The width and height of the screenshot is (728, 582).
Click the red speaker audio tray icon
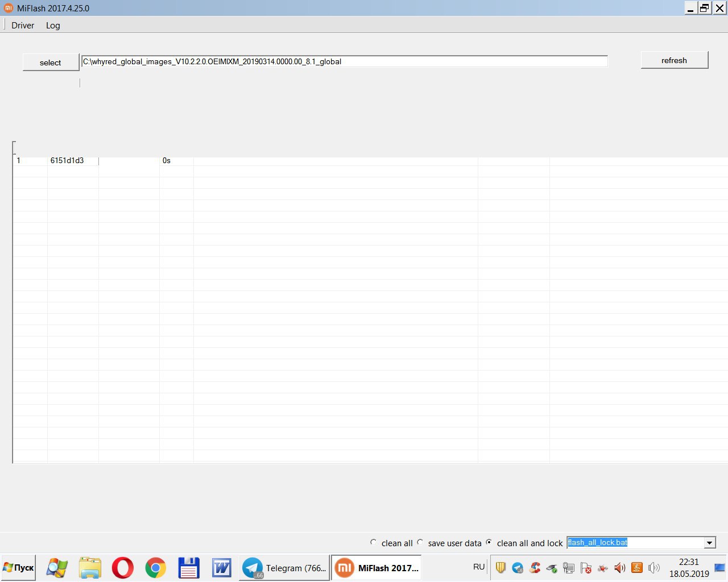pyautogui.click(x=620, y=567)
